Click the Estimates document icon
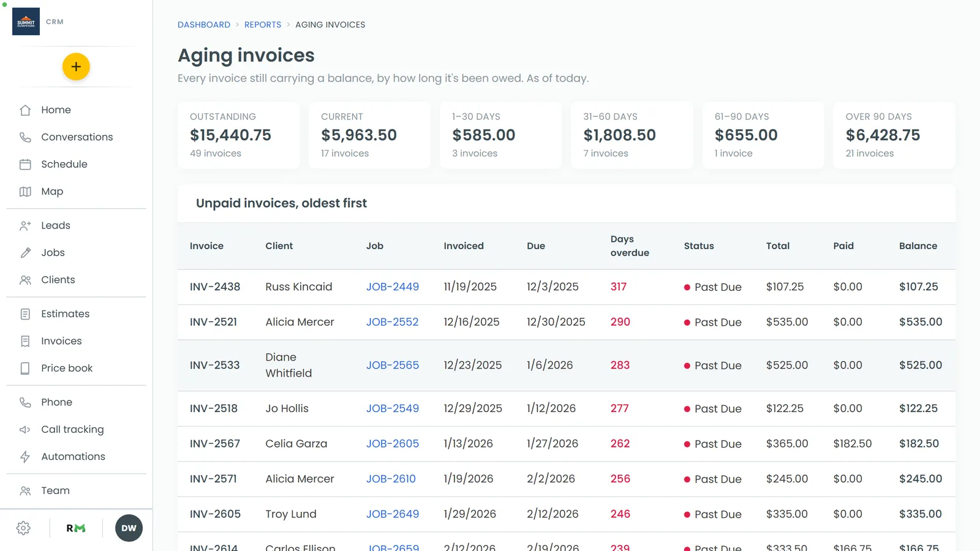This screenshot has height=551, width=980. coord(25,314)
